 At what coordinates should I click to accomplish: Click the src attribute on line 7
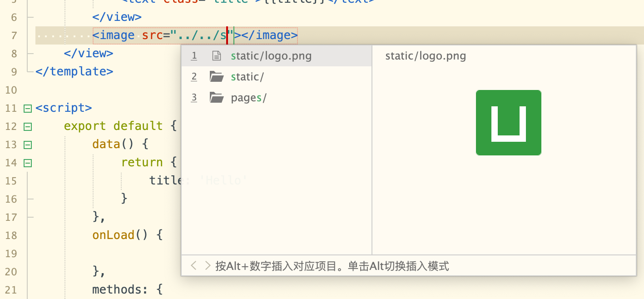pos(152,35)
